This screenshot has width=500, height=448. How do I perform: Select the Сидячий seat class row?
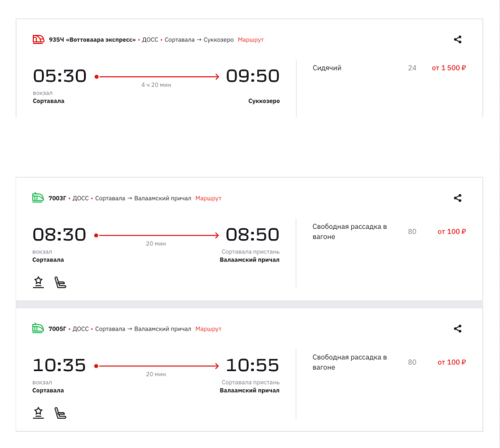tap(326, 68)
